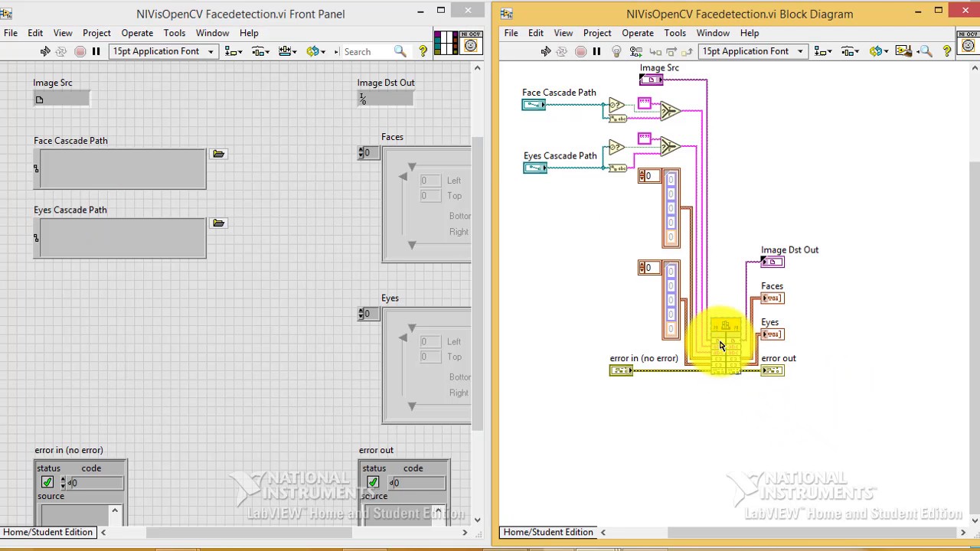Expand Align Objects dropdown on Front Panel

coord(234,51)
